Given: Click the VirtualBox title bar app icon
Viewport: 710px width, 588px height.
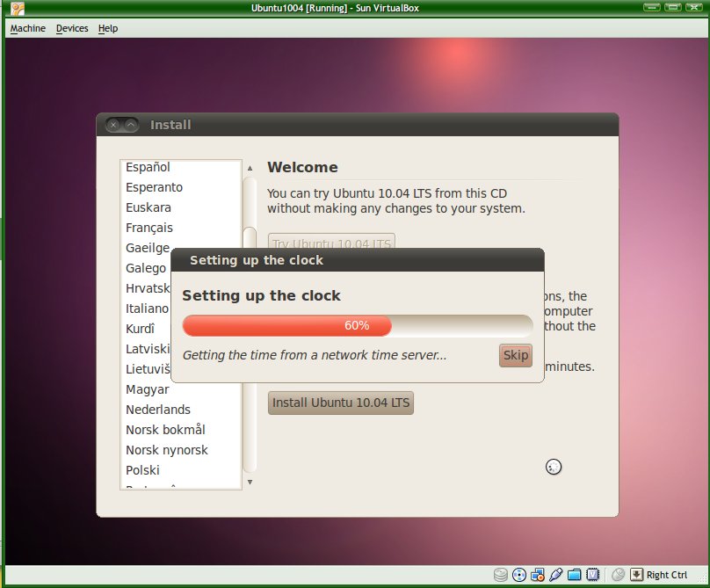Looking at the screenshot, I should 18,8.
